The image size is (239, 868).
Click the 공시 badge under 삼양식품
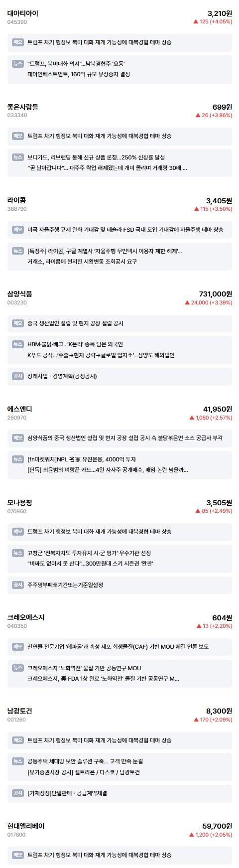click(18, 376)
